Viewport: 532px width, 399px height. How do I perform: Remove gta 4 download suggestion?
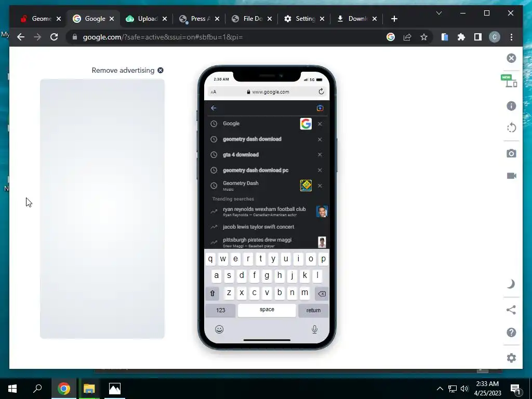pyautogui.click(x=320, y=155)
